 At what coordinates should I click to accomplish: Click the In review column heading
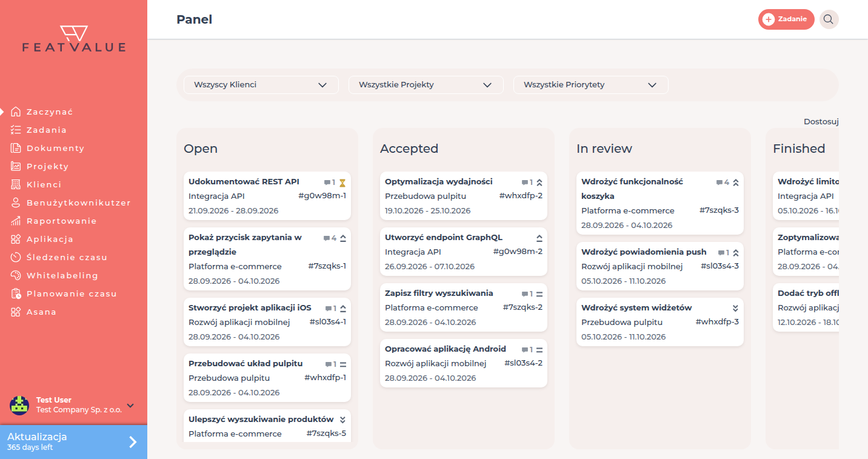pyautogui.click(x=604, y=149)
